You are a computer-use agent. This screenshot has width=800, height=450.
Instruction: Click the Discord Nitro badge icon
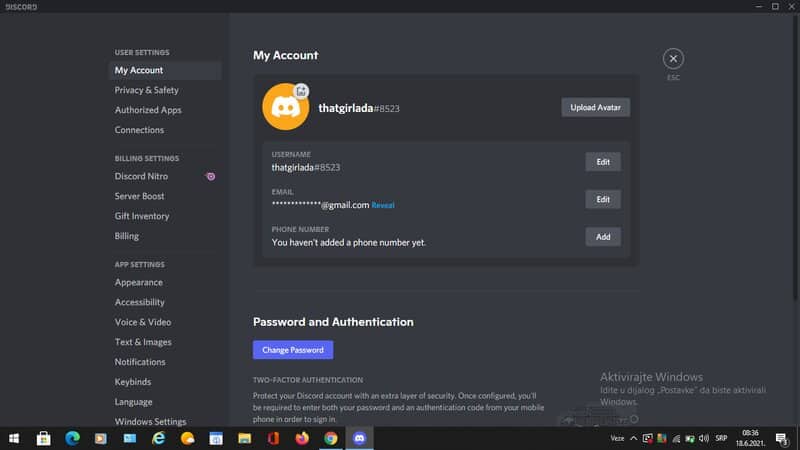pyautogui.click(x=210, y=177)
